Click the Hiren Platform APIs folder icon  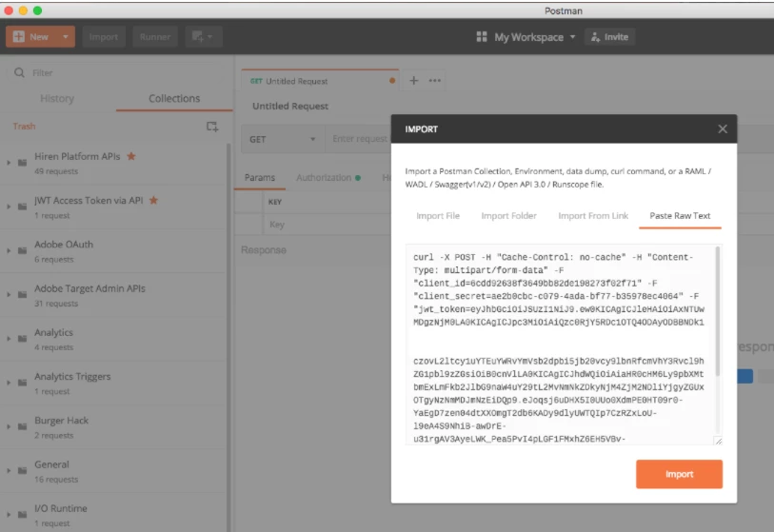tap(22, 163)
